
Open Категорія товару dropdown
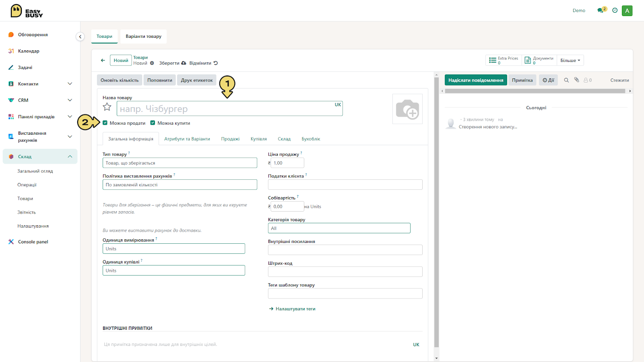[x=339, y=228]
